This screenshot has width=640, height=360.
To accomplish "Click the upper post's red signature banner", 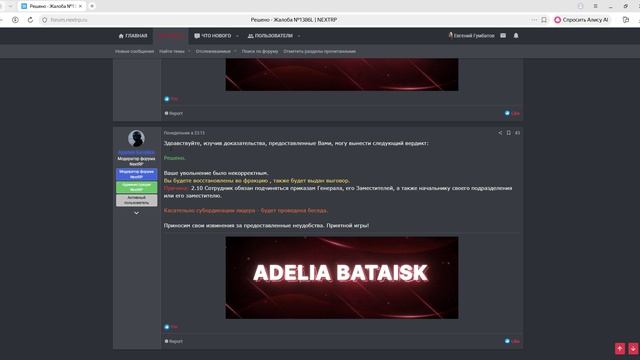I will [x=342, y=74].
